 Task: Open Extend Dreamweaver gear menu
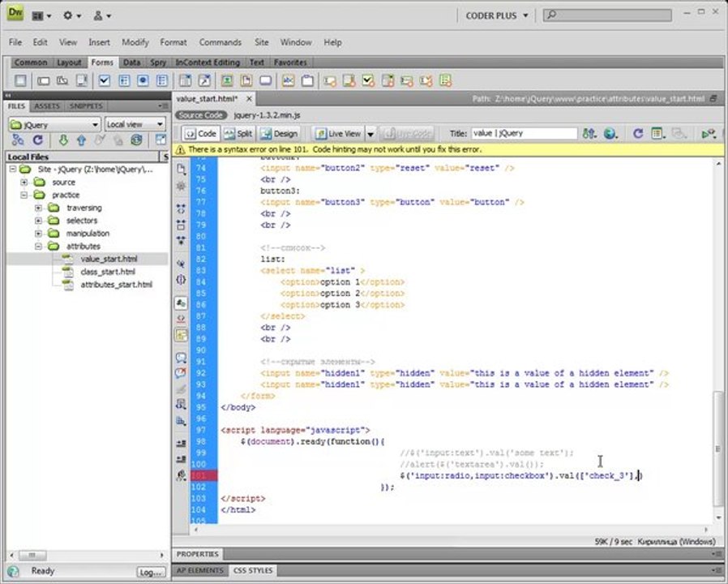click(71, 15)
